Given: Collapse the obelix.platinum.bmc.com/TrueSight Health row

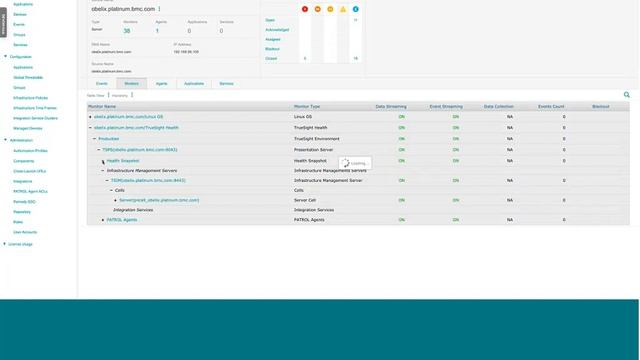Looking at the screenshot, I should [90, 128].
